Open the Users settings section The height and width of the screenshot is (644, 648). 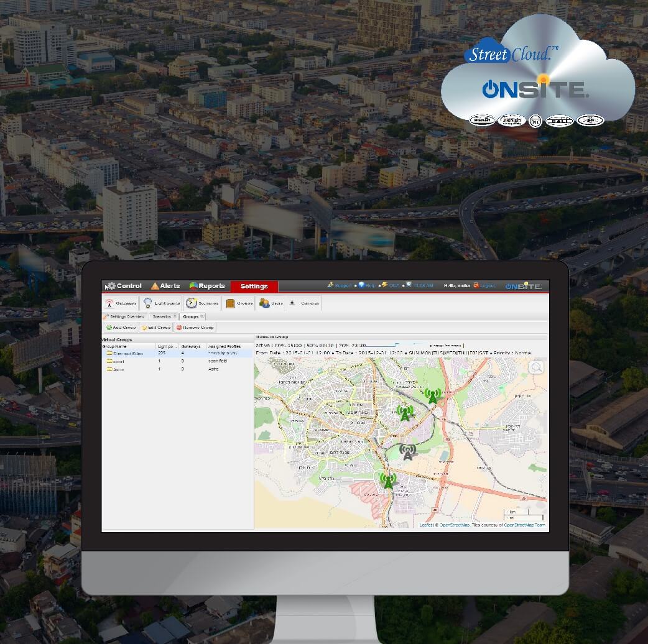(x=271, y=303)
